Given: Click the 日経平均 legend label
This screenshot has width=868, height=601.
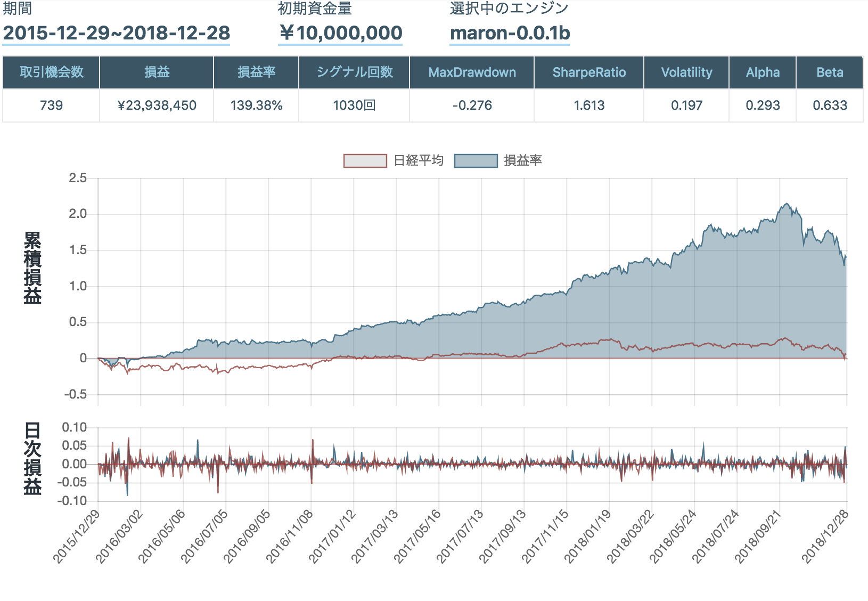Looking at the screenshot, I should pyautogui.click(x=418, y=160).
